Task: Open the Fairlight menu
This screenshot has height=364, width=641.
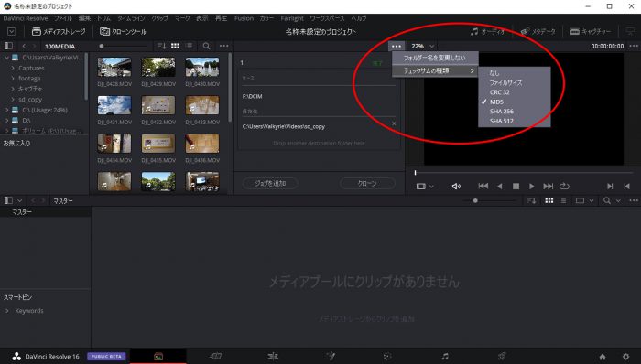Action: click(292, 18)
